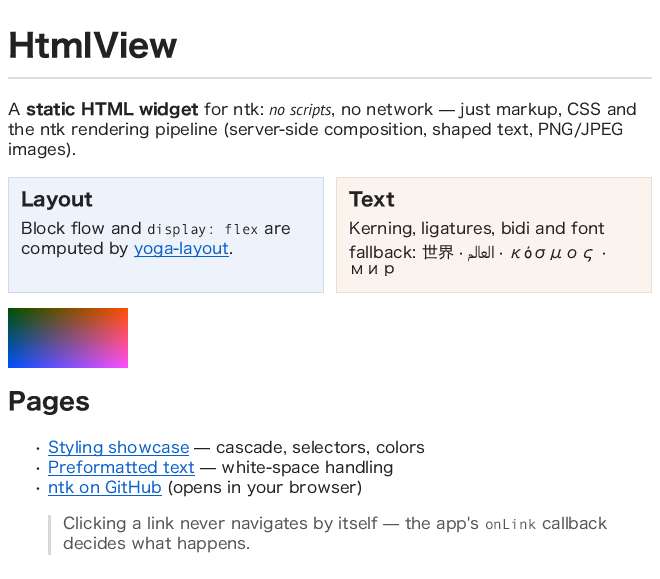Click the Text card heading
The image size is (660, 579).
pos(372,199)
